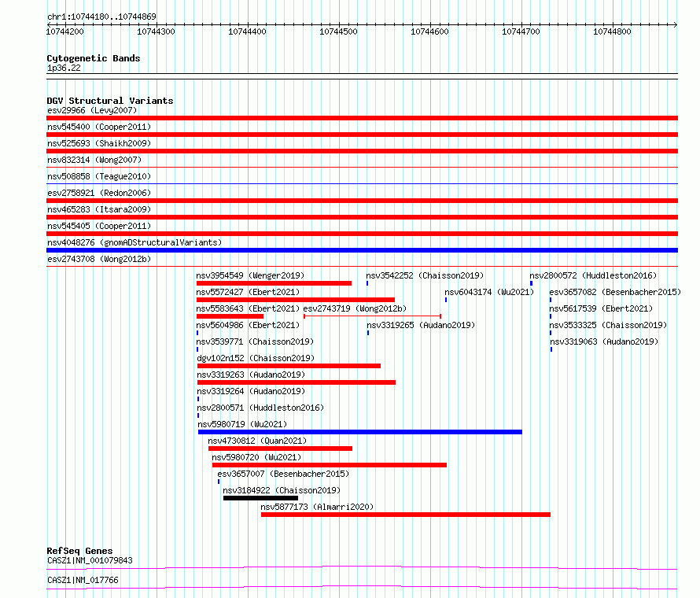The width and height of the screenshot is (700, 598).
Task: Click the blue nsv5980719 (Wu2021) bar
Action: pos(360,432)
